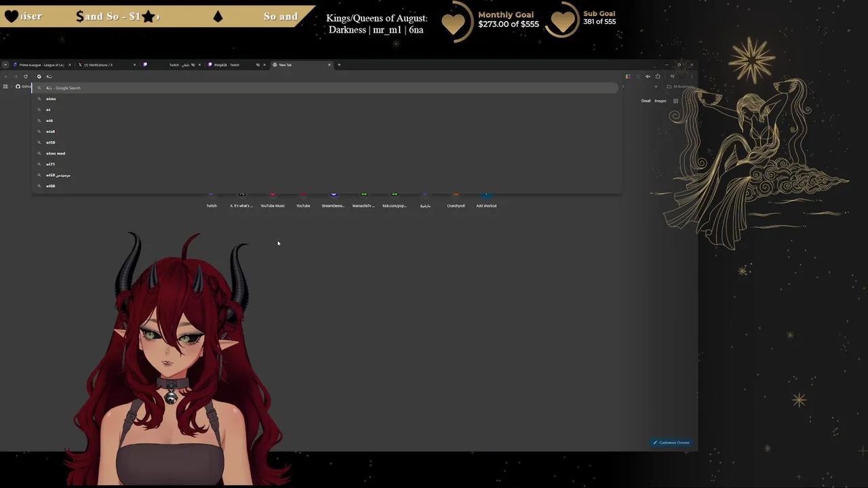Viewport: 868px width, 488px height.
Task: Click the Sub Goal heart icon
Action: pos(562,22)
